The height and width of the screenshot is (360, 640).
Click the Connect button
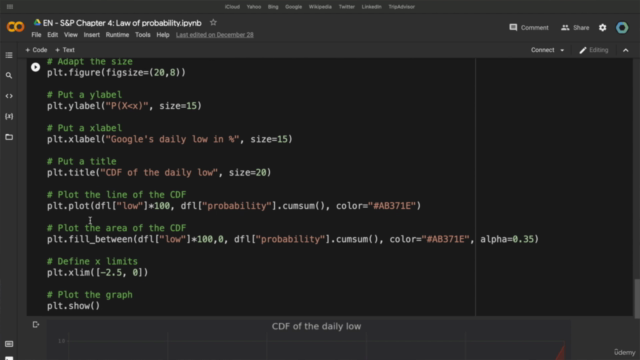pos(542,50)
